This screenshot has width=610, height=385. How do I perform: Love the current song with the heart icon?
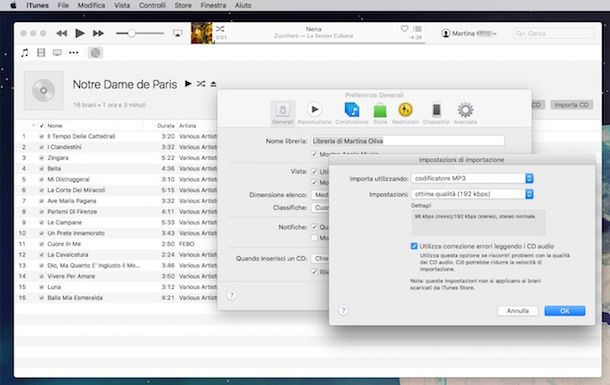tap(404, 29)
